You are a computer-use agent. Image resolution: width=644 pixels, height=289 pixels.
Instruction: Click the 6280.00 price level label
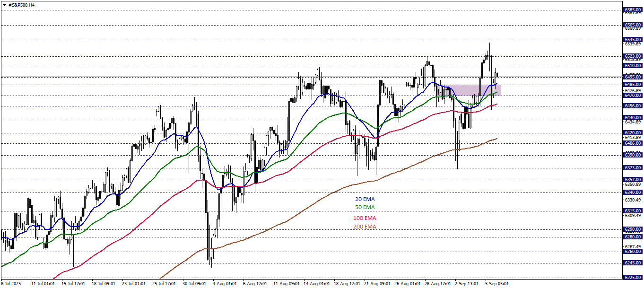tap(632, 237)
